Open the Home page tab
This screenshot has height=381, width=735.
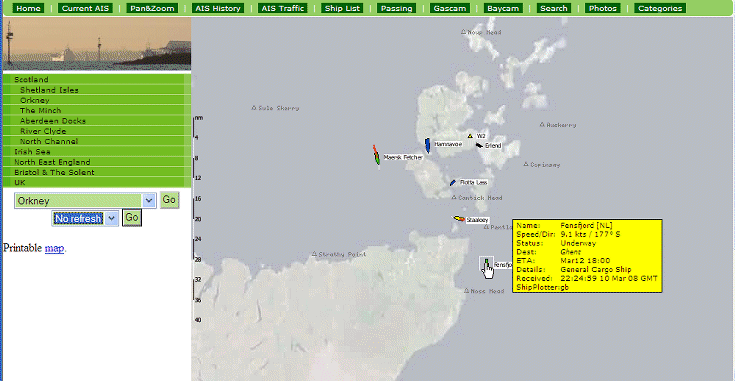coord(28,8)
